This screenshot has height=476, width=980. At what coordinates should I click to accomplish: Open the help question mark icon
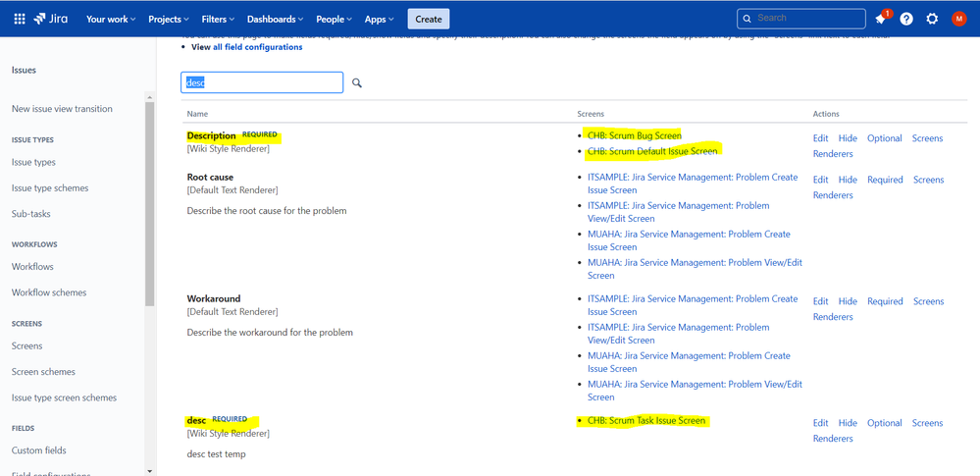pyautogui.click(x=906, y=19)
